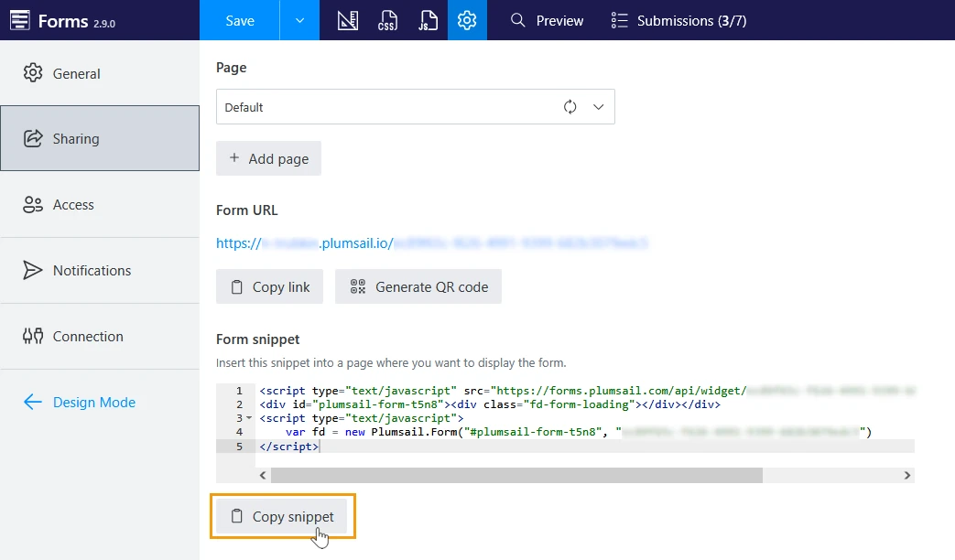955x560 pixels.
Task: Click the clipboard icon on Copy snippet
Action: click(x=237, y=516)
